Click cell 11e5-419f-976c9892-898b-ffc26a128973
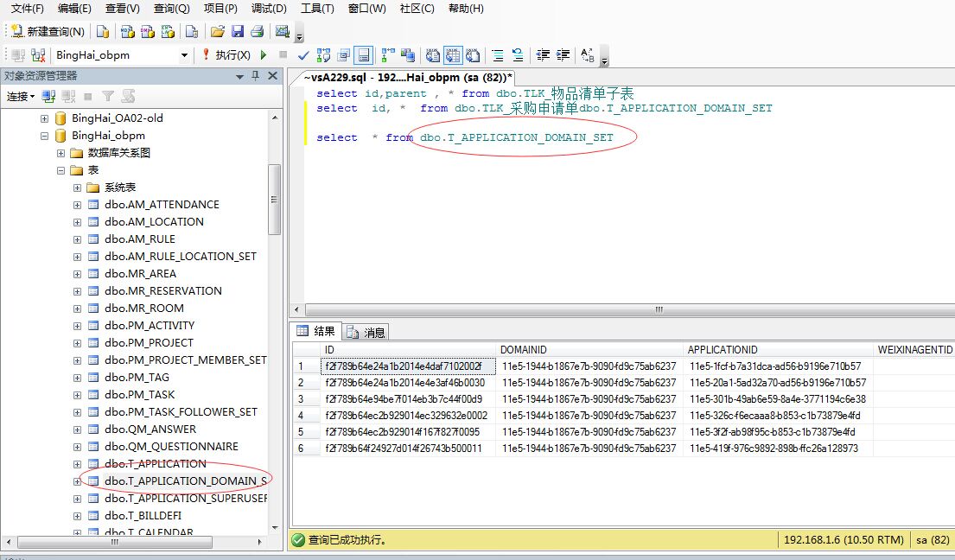The height and width of the screenshot is (560, 955). pos(779,449)
